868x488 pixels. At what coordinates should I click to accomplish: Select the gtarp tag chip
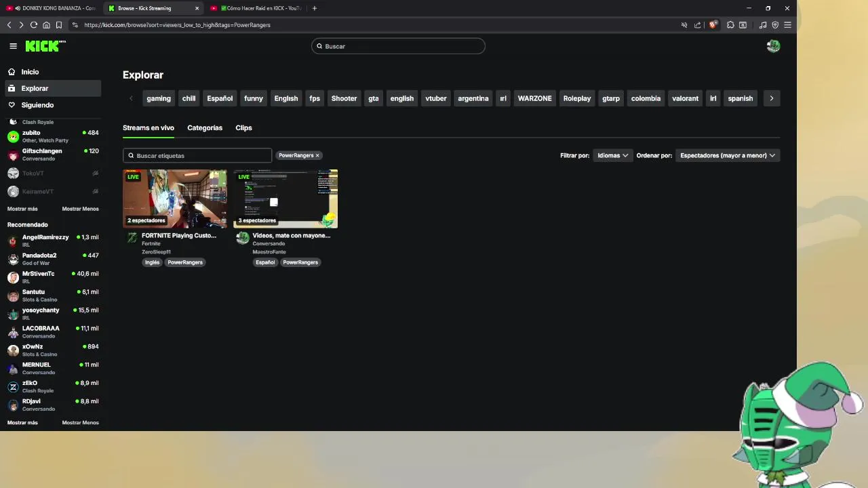611,98
